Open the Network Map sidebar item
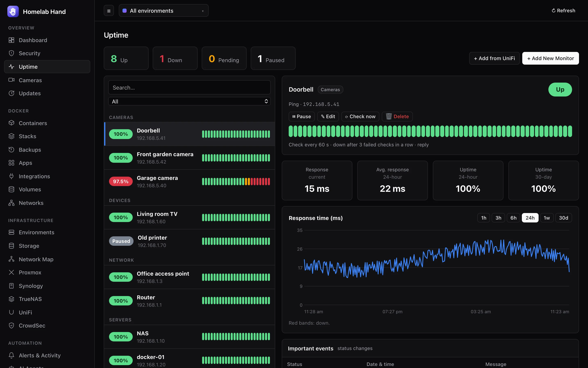Viewport: 588px width, 368px height. (x=47, y=259)
